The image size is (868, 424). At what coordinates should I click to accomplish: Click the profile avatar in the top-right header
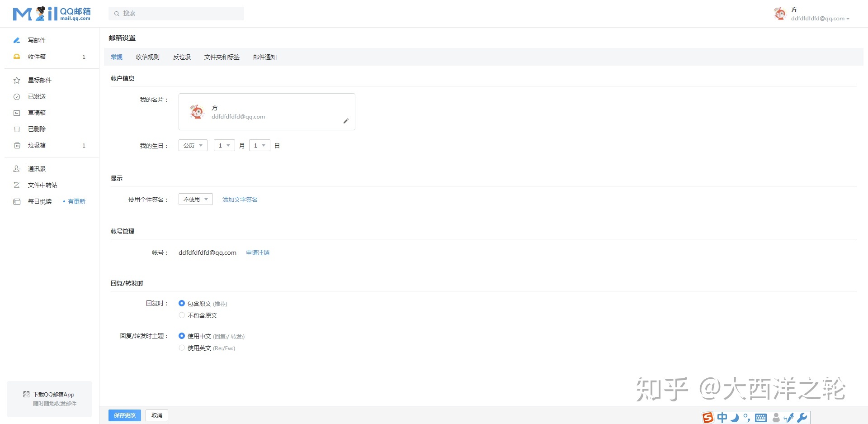780,14
